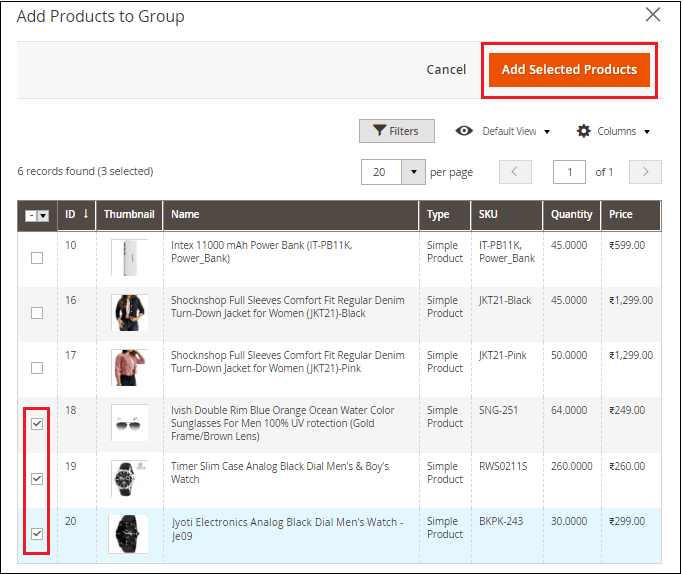Click the gear icon for Columns
This screenshot has height=574, width=683.
coord(583,131)
